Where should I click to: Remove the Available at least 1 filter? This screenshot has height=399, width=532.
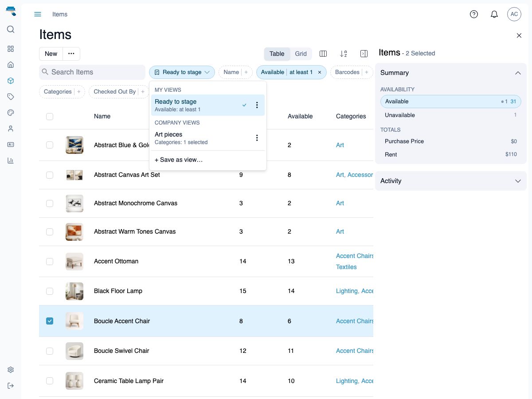pyautogui.click(x=320, y=72)
